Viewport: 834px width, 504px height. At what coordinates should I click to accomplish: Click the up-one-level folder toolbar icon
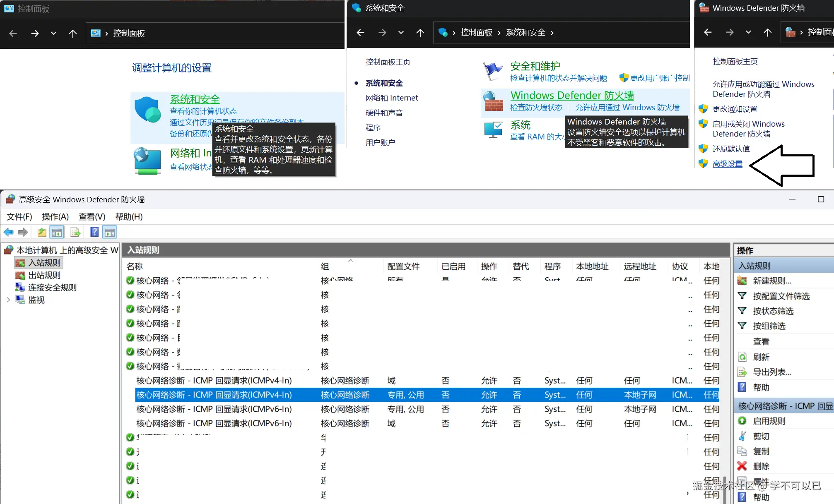tap(41, 232)
